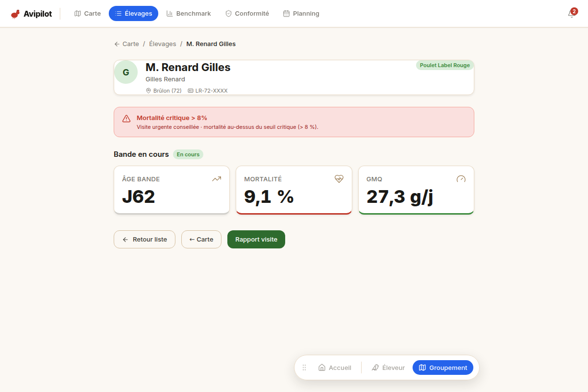The height and width of the screenshot is (392, 588).
Task: Open the notifications bell icon
Action: (x=571, y=14)
